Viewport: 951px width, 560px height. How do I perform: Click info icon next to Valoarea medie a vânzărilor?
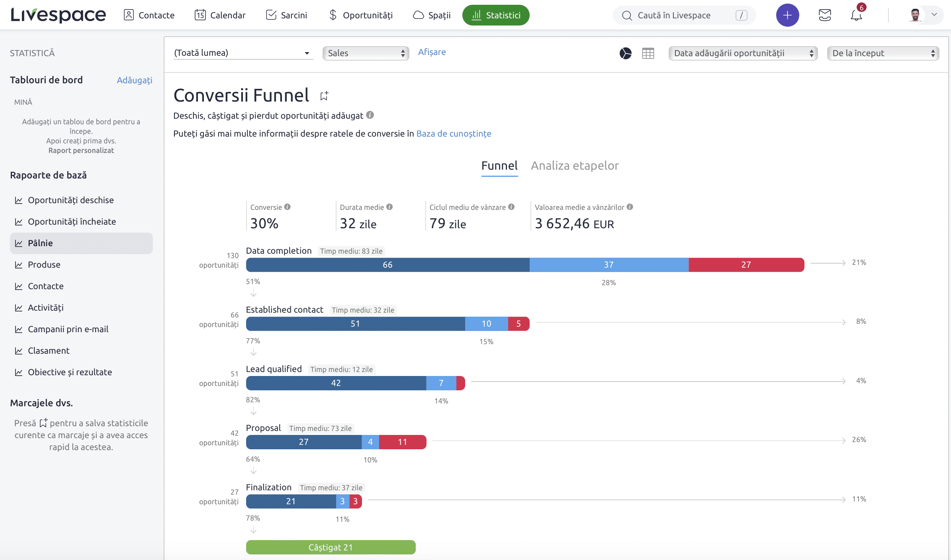point(630,207)
